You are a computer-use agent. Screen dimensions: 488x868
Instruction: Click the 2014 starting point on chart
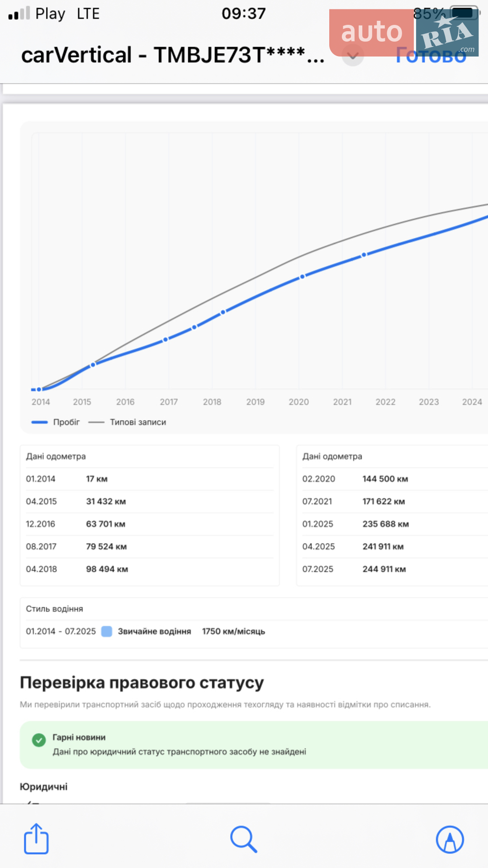coord(39,389)
